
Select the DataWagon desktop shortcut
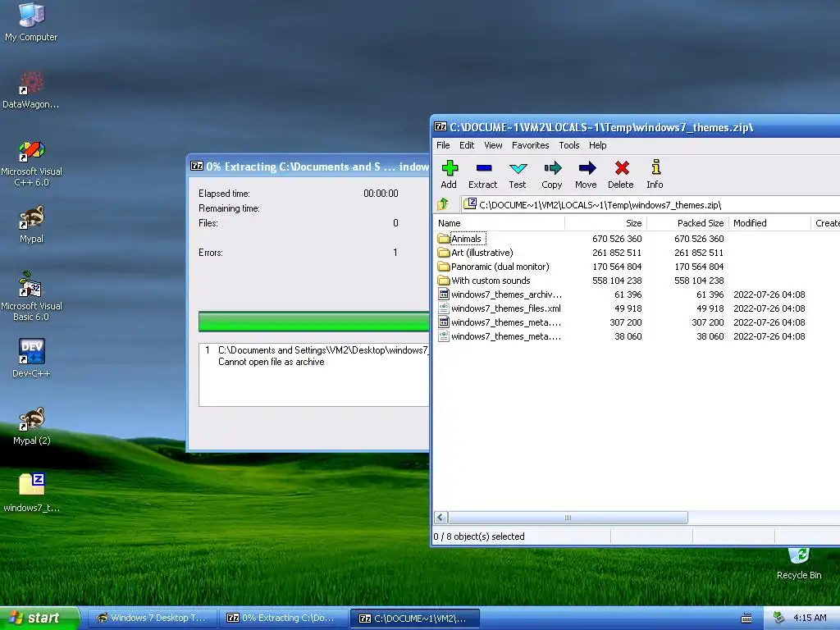point(31,90)
